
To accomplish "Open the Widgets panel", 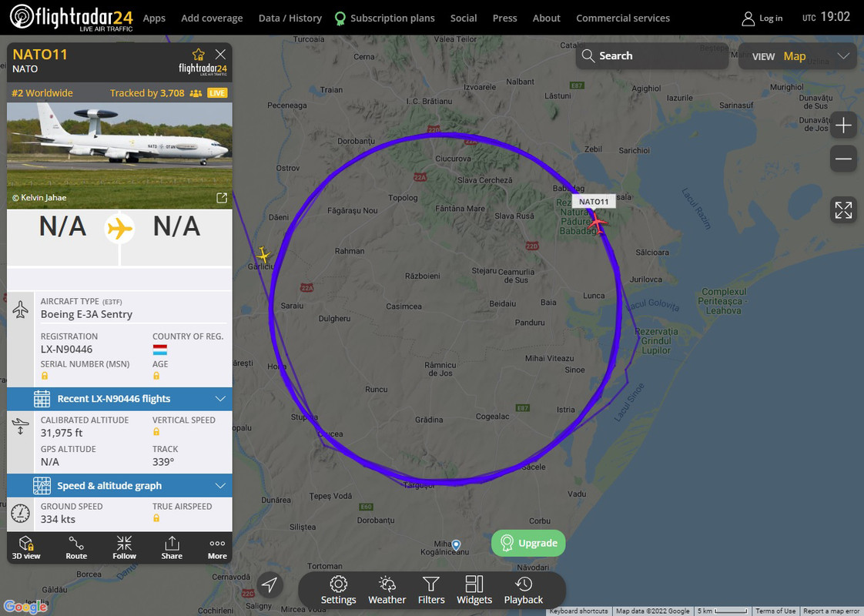I will point(474,590).
